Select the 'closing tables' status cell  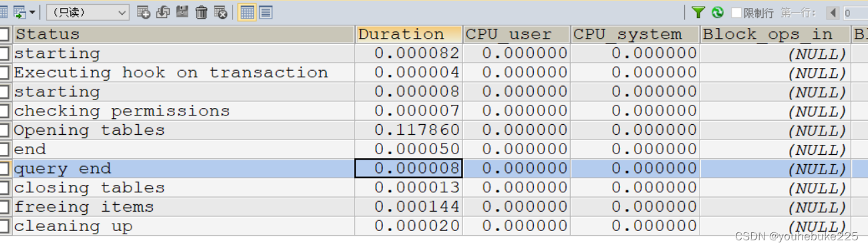[x=184, y=188]
